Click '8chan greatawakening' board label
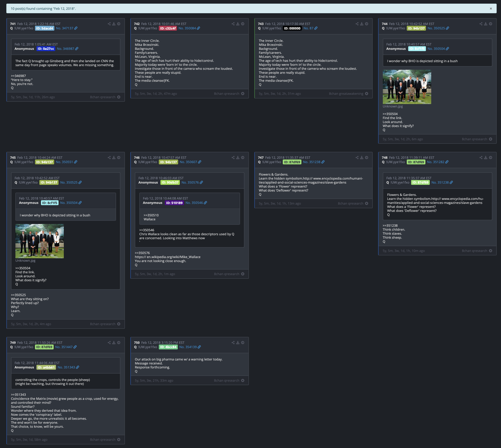Screen dimensions: 501x448 coord(346,94)
